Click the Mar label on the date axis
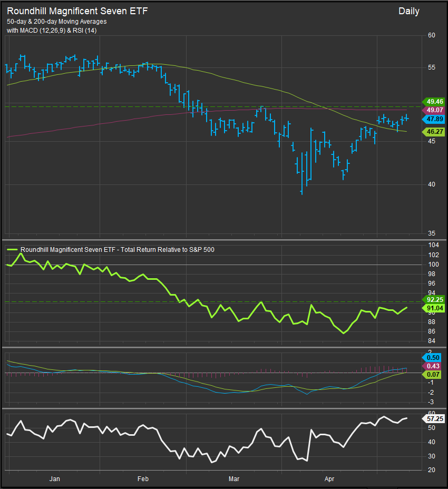Screen dimensions: 448x489 [234, 478]
